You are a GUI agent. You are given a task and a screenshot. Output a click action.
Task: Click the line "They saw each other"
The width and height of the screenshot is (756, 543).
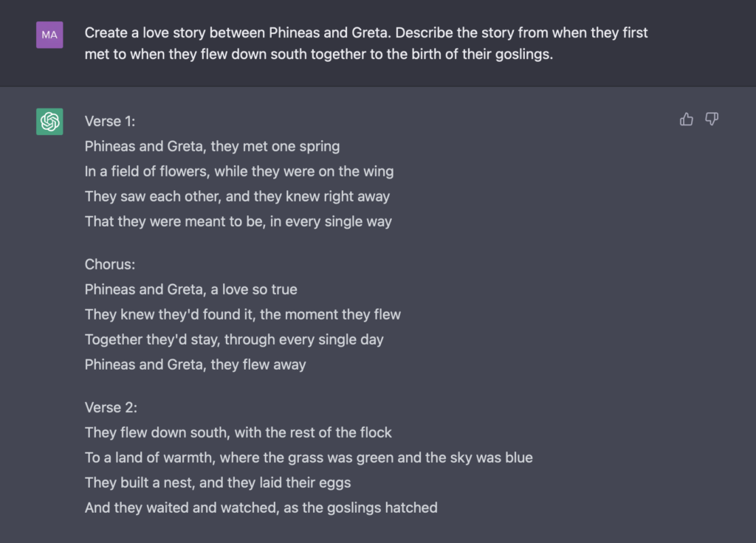tap(237, 196)
